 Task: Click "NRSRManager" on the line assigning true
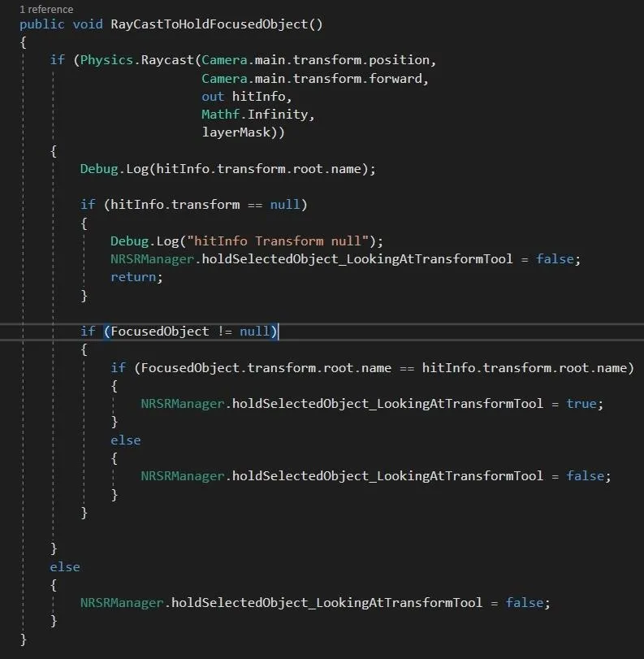click(x=183, y=404)
